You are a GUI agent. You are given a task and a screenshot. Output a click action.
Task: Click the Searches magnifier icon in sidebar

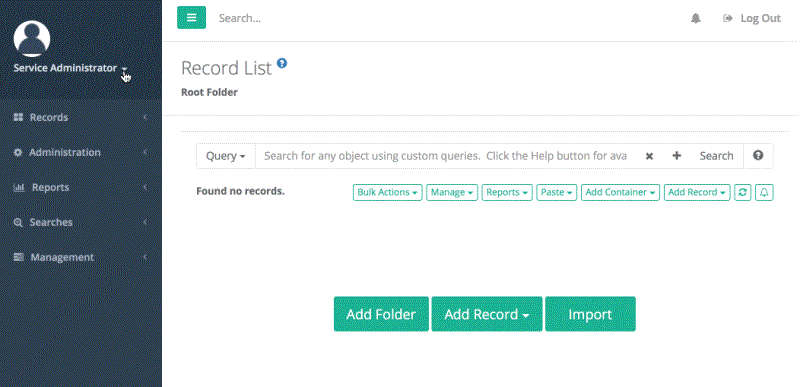(x=18, y=223)
